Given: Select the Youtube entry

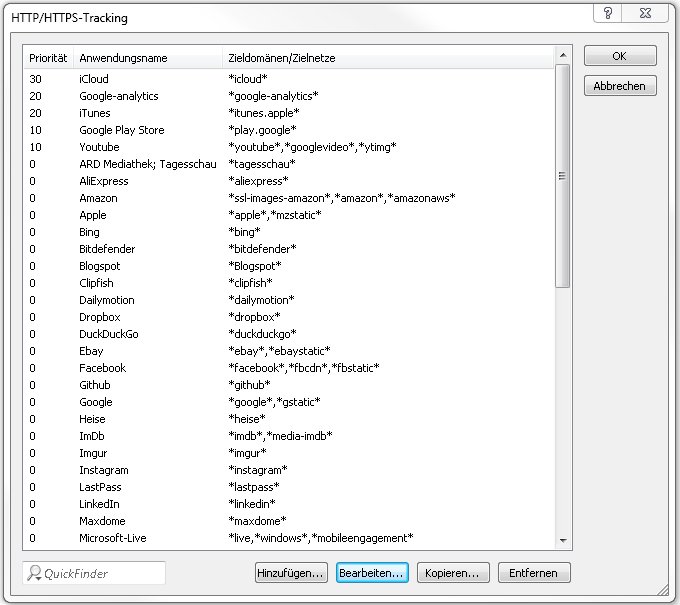Looking at the screenshot, I should tap(99, 147).
